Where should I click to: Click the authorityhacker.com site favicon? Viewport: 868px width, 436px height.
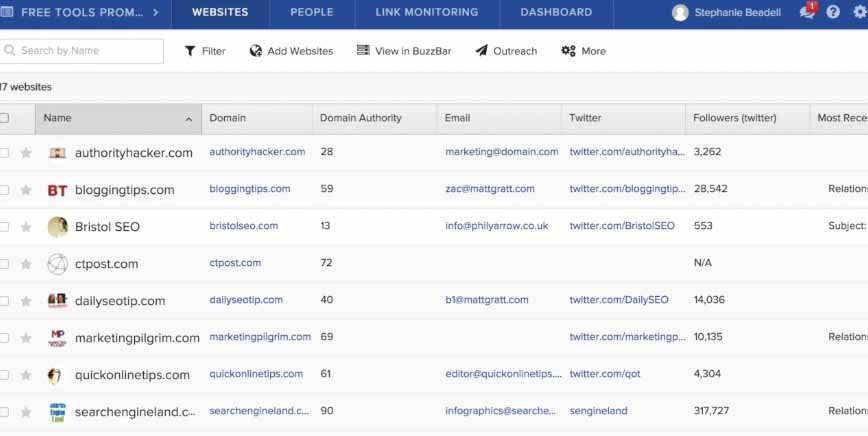tap(57, 153)
